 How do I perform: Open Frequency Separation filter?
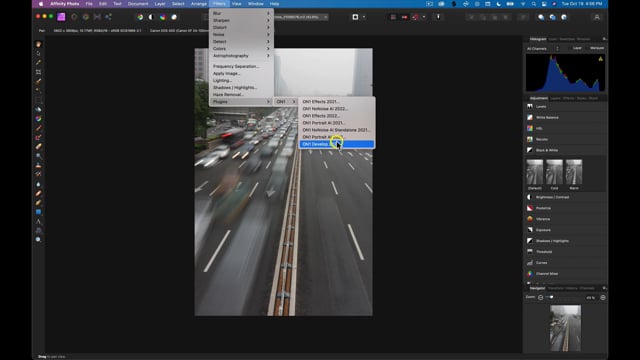[x=241, y=66]
